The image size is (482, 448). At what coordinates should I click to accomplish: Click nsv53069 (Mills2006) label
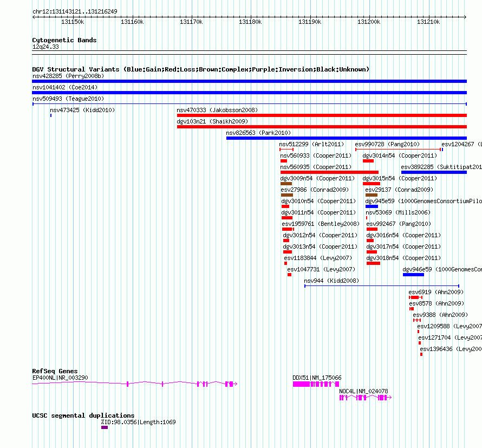pos(398,212)
